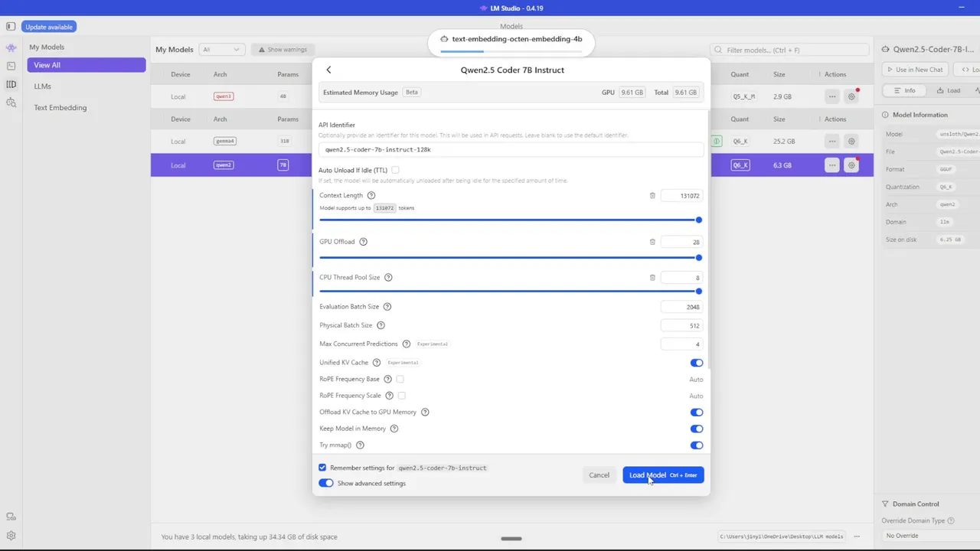
Task: Click the Physical Batch Size value field
Action: click(681, 325)
